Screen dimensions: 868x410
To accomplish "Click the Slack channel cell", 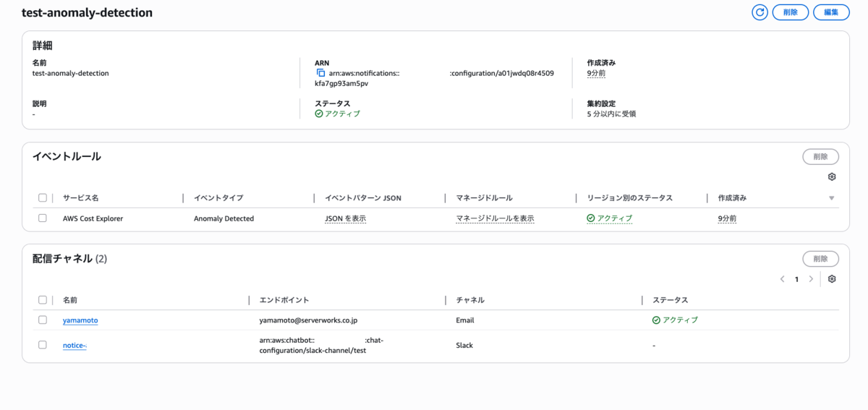I will 464,346.
